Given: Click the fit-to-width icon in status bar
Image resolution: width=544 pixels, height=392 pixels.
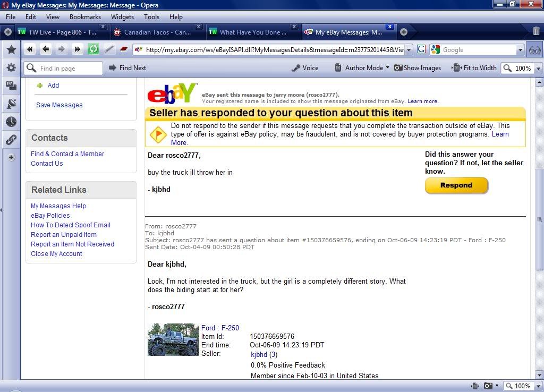Looking at the screenshot, I should [475, 386].
